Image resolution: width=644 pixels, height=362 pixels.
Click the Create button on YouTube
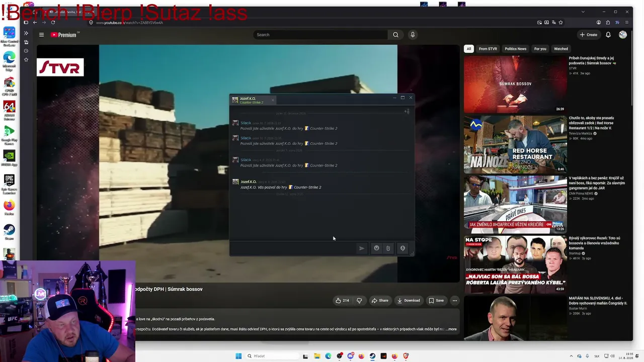click(588, 35)
